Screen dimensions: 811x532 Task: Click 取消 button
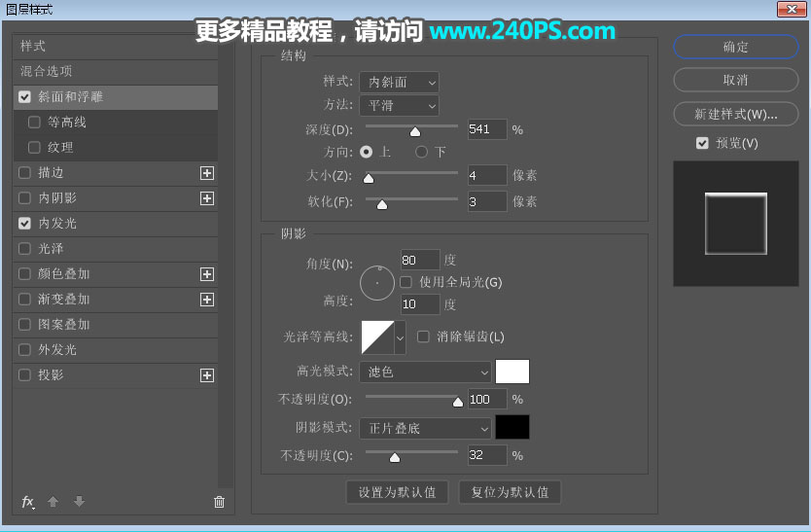736,80
